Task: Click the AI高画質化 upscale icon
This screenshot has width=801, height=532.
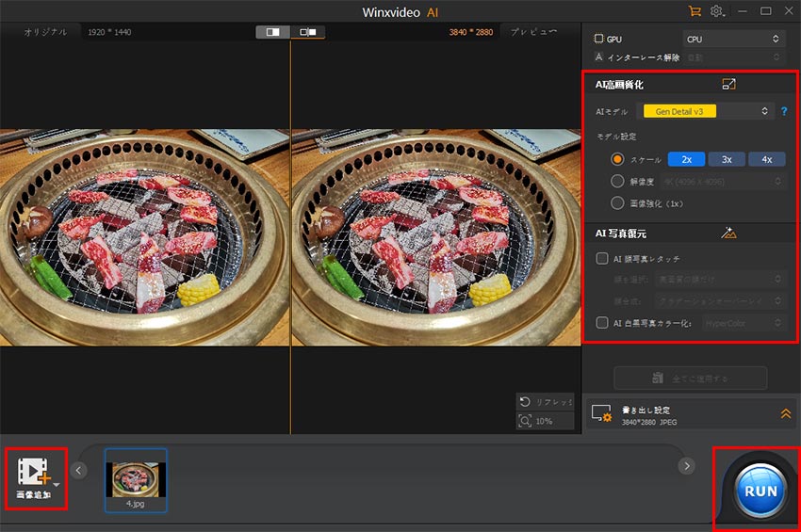Action: pos(728,84)
